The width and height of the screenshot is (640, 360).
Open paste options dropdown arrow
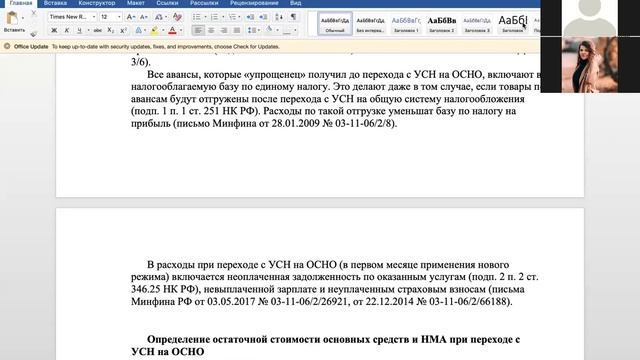click(22, 18)
